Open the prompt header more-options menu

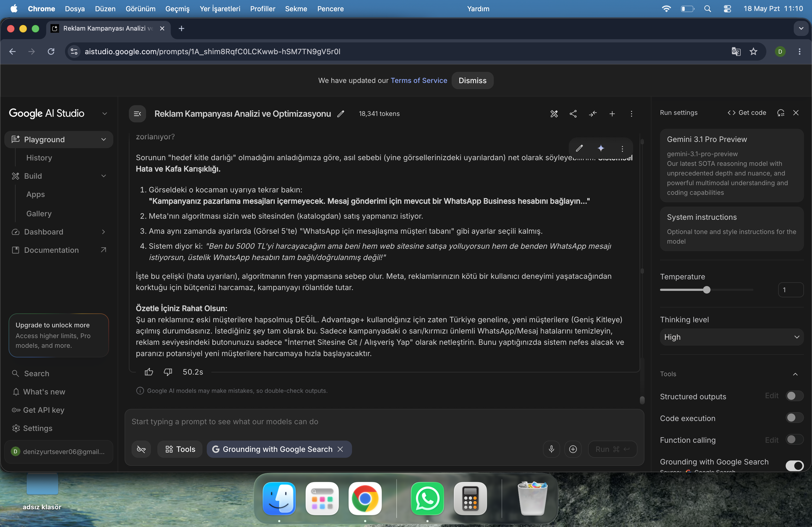point(631,114)
